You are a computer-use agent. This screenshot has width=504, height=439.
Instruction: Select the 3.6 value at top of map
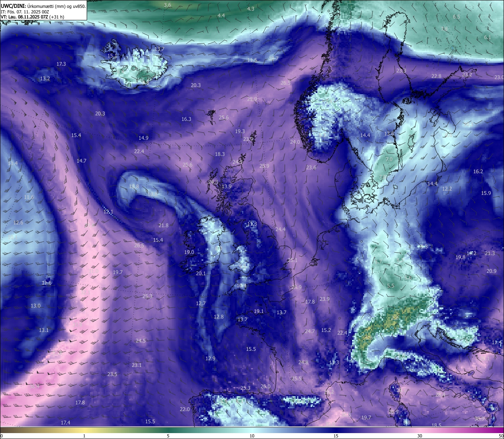click(167, 5)
